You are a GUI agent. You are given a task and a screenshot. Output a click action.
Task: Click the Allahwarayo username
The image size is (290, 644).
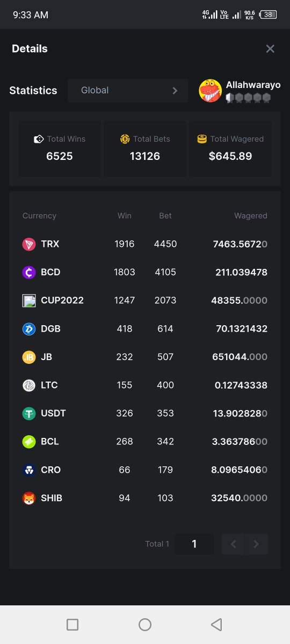[x=253, y=85]
